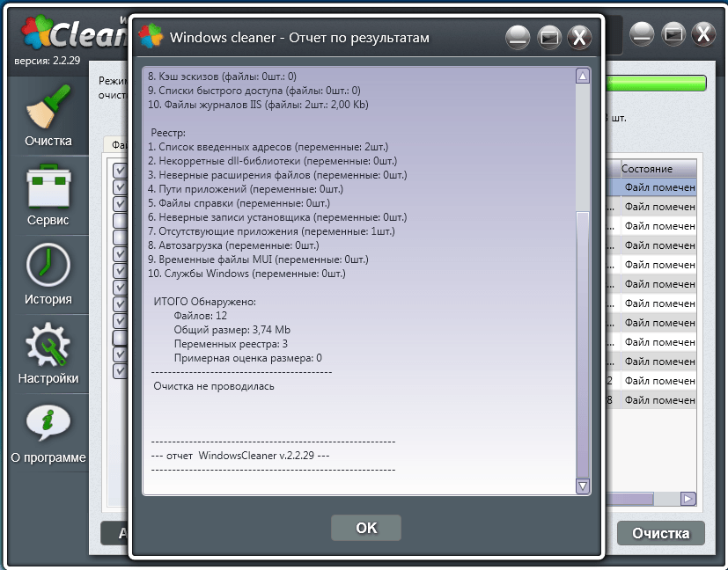Close the main Cleaner window
728x570 pixels.
coord(704,33)
